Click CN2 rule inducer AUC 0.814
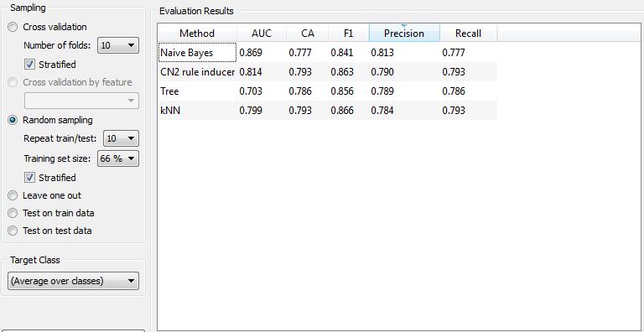The width and height of the screenshot is (644, 332). tap(251, 72)
